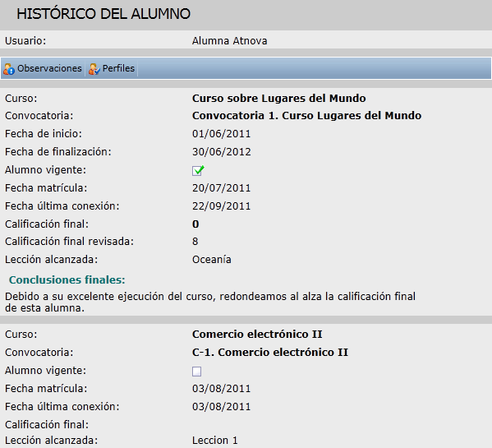492x448 pixels.
Task: Click C-1. Comercio electrónico II convocatoria
Action: [270, 353]
